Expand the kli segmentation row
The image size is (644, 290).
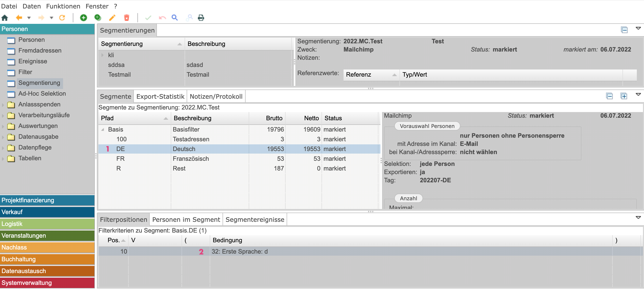(103, 55)
